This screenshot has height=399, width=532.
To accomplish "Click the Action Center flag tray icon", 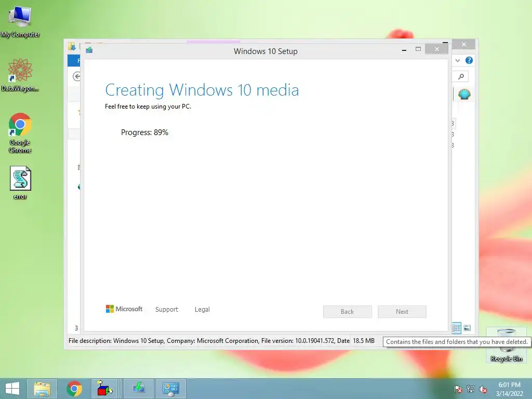I will (x=458, y=389).
